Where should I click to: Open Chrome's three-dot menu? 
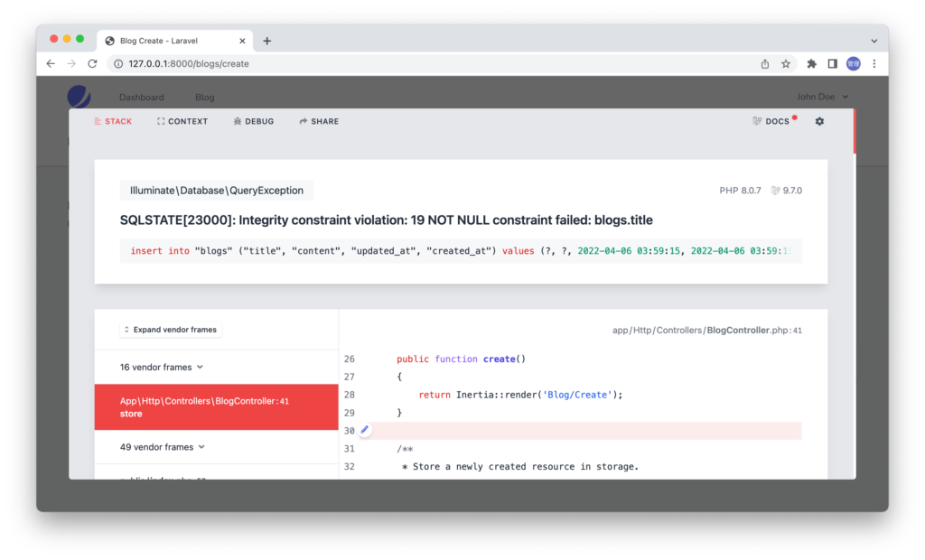[x=874, y=64]
